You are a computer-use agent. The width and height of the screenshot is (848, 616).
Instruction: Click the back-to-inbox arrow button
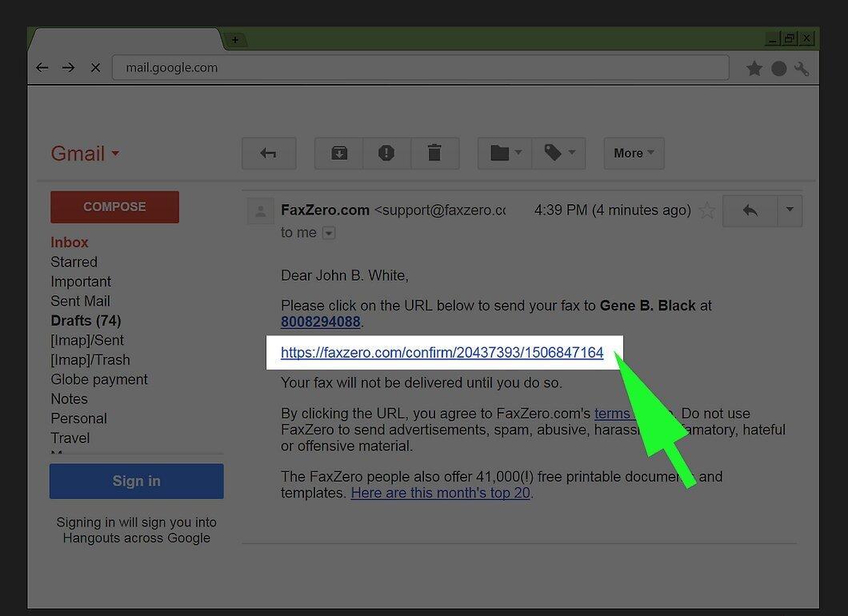(x=269, y=154)
